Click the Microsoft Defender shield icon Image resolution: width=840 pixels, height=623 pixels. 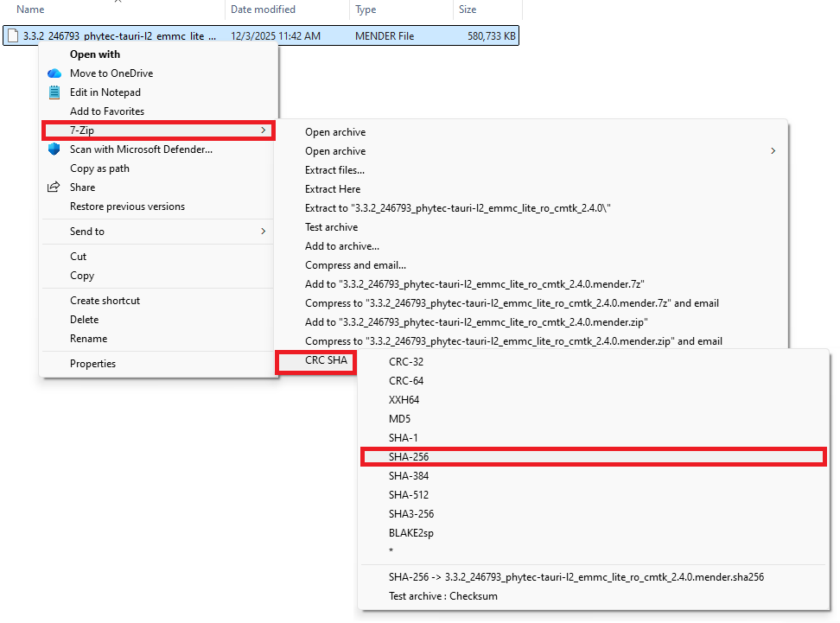[x=54, y=149]
